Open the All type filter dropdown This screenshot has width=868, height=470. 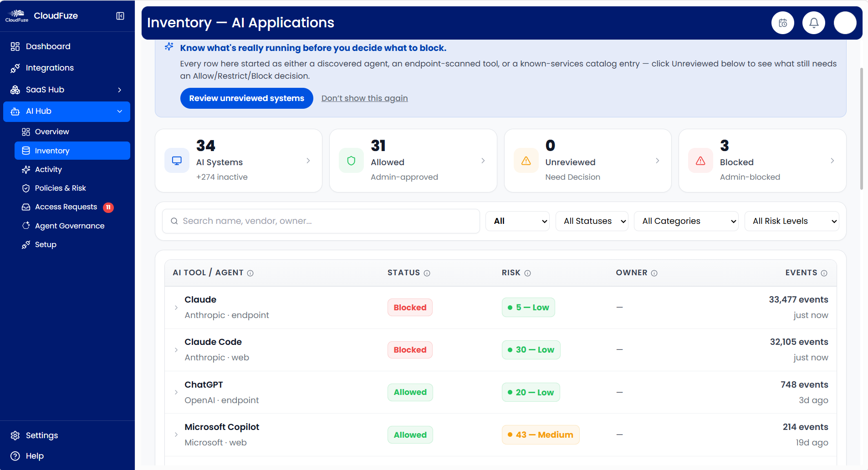[517, 221]
